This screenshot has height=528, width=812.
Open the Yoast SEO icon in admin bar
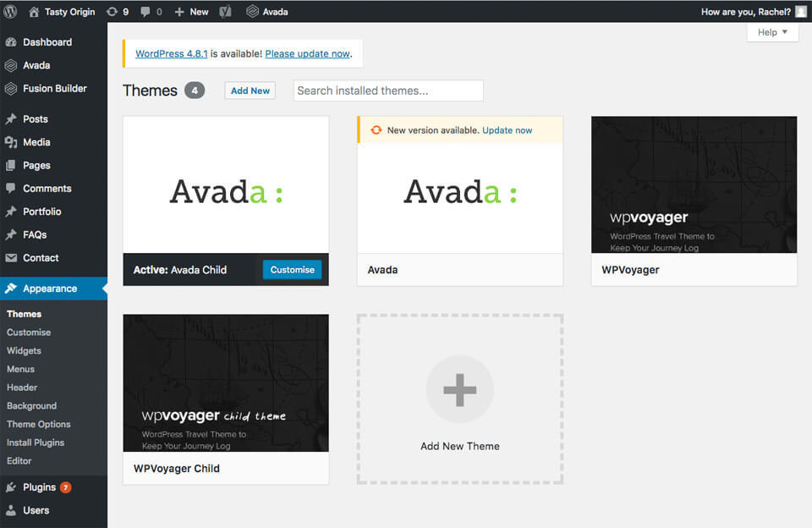coord(225,11)
